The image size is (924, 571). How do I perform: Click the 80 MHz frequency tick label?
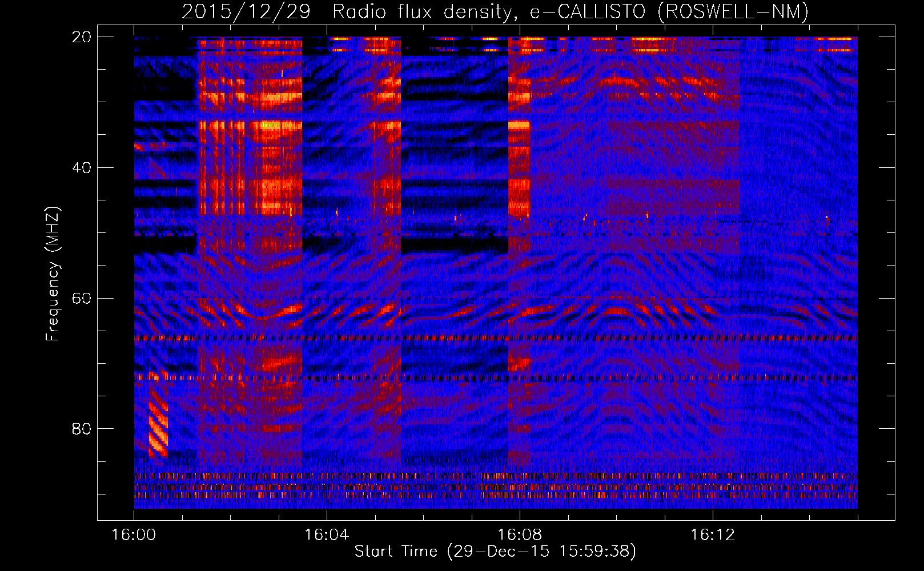pyautogui.click(x=82, y=429)
